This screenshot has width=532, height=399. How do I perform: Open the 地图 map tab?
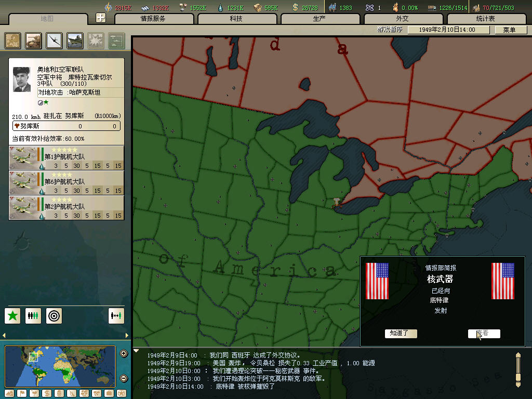47,19
